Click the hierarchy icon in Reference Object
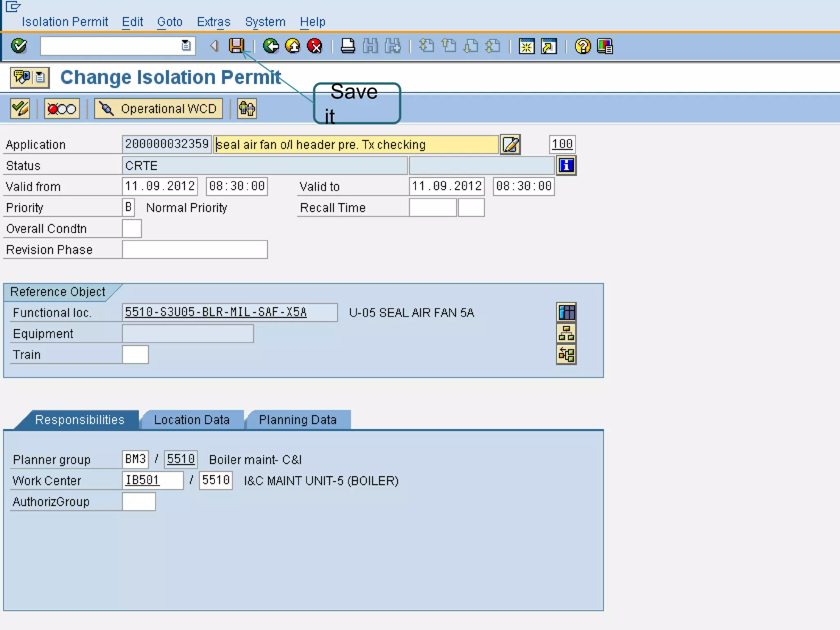 (x=566, y=333)
